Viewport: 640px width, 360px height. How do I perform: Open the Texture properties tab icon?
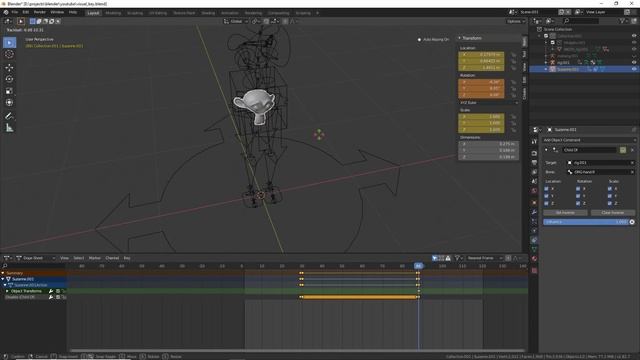pyautogui.click(x=534, y=270)
